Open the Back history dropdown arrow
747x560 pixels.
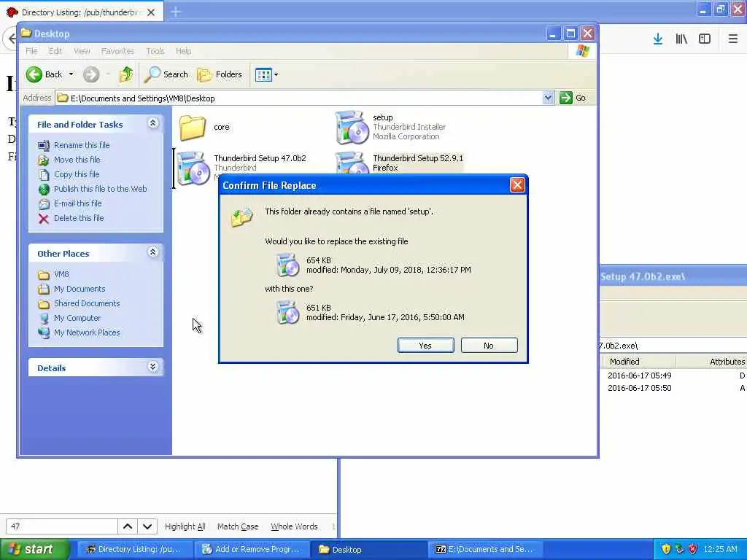(71, 74)
